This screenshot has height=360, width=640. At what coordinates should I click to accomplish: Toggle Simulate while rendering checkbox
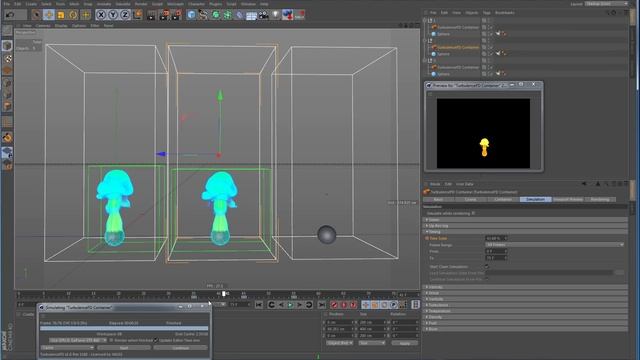click(x=473, y=213)
